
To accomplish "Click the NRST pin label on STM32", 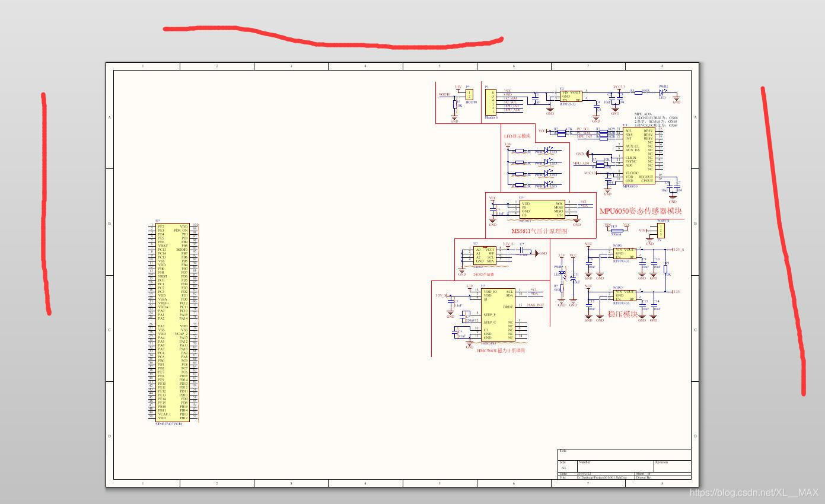I will [x=163, y=276].
